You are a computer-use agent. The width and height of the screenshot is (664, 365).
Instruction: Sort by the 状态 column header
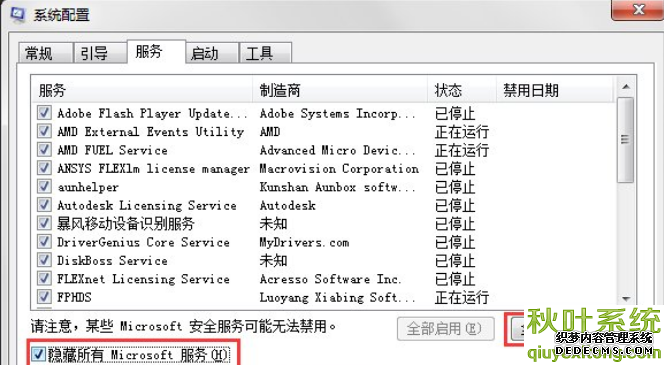tap(462, 90)
